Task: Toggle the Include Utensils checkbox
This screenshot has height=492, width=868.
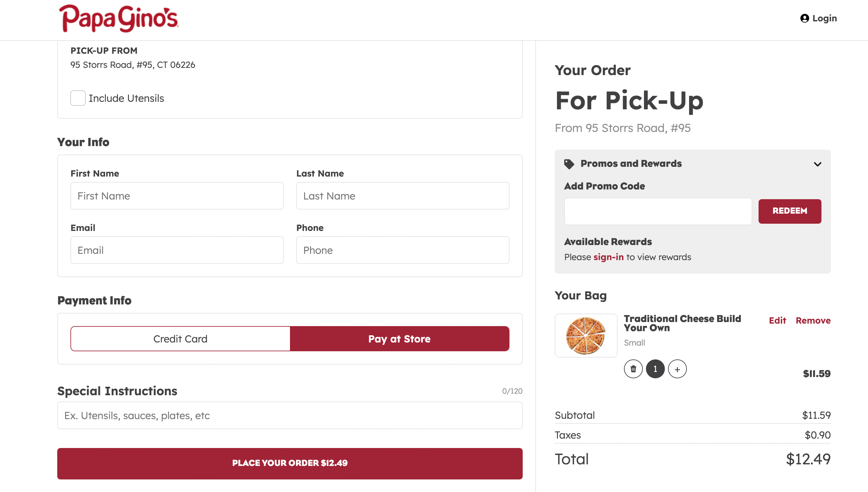Action: point(77,98)
